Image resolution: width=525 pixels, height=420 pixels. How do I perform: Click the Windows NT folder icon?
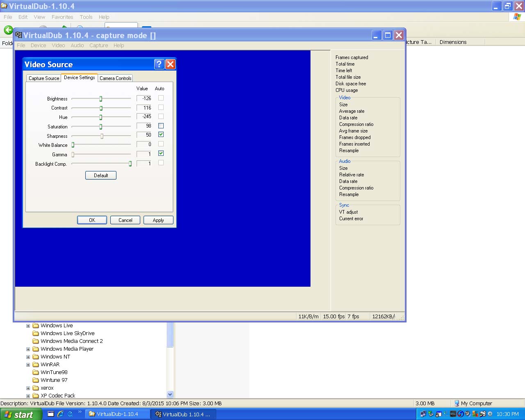[x=36, y=357]
